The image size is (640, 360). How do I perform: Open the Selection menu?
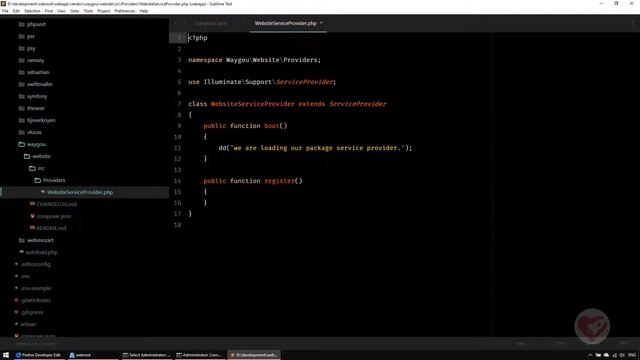pyautogui.click(x=32, y=11)
